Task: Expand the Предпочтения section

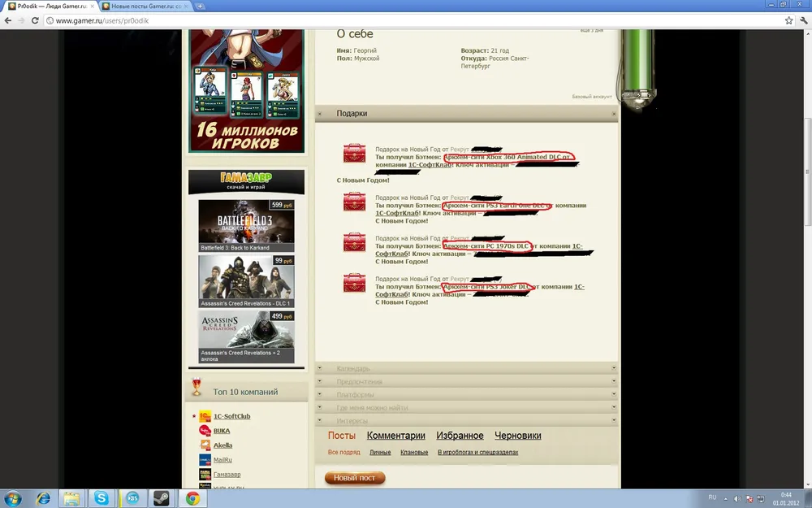Action: point(360,381)
